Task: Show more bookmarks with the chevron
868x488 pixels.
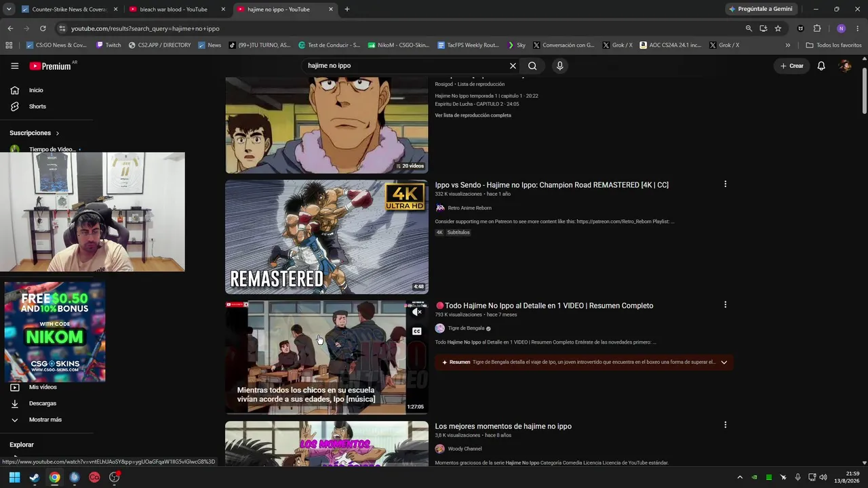Action: [x=787, y=45]
